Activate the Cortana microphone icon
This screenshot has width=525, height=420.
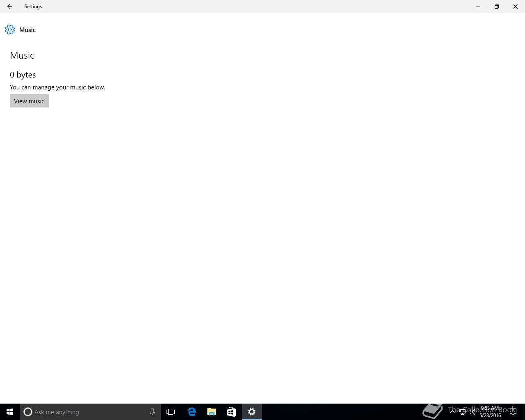tap(152, 412)
